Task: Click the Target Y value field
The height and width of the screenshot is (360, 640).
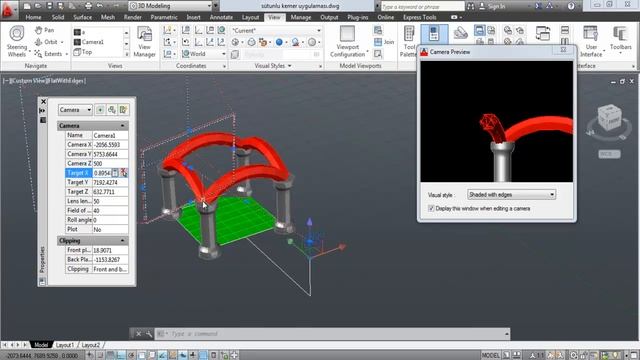Action: click(x=110, y=182)
